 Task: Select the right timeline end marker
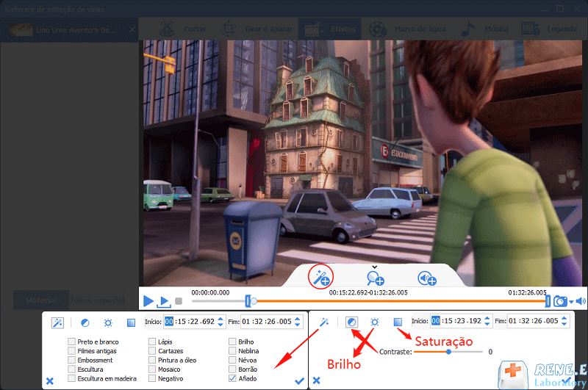click(548, 301)
